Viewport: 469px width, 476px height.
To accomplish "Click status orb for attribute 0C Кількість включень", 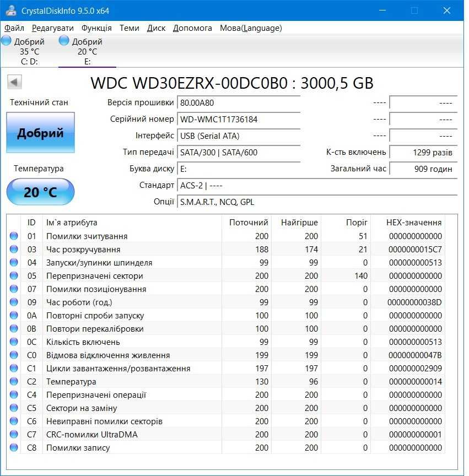I will pos(14,342).
